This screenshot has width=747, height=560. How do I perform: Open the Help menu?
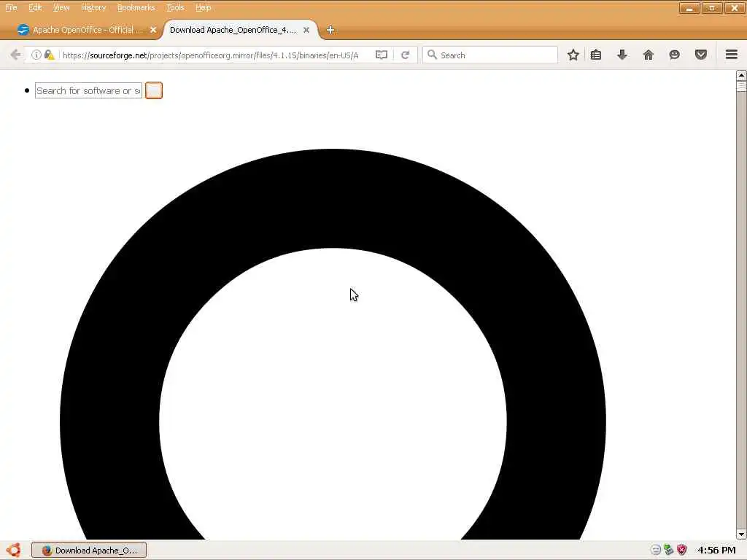tap(204, 7)
